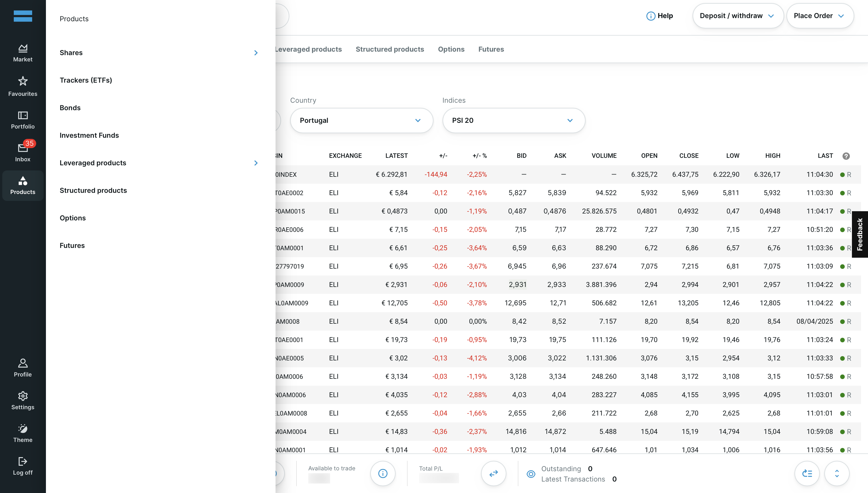Screen dimensions: 868x493
Task: Open the Deposit / withdraw menu
Action: [737, 16]
